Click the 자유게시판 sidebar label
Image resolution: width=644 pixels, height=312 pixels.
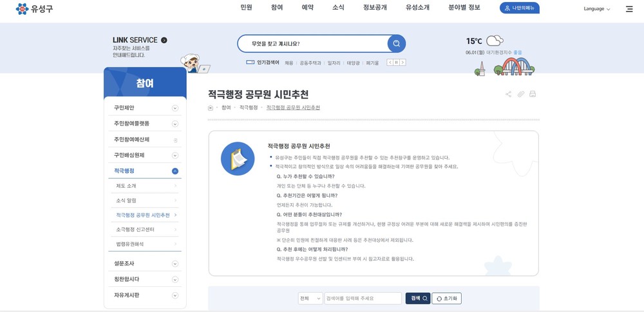point(126,295)
